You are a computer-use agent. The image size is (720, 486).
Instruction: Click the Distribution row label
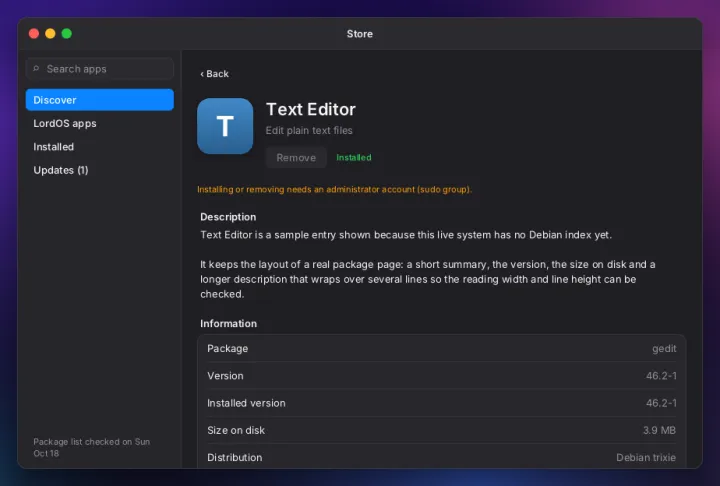point(235,458)
